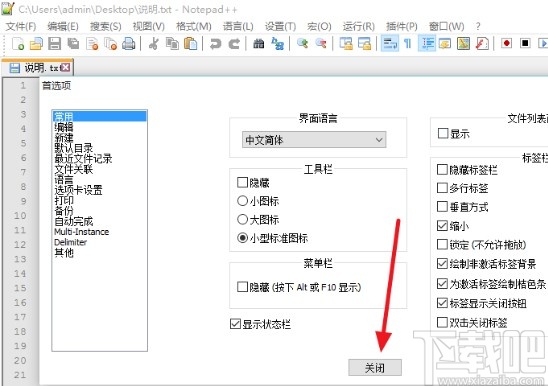Toggle the Word Wrap toolbar icon

point(390,44)
